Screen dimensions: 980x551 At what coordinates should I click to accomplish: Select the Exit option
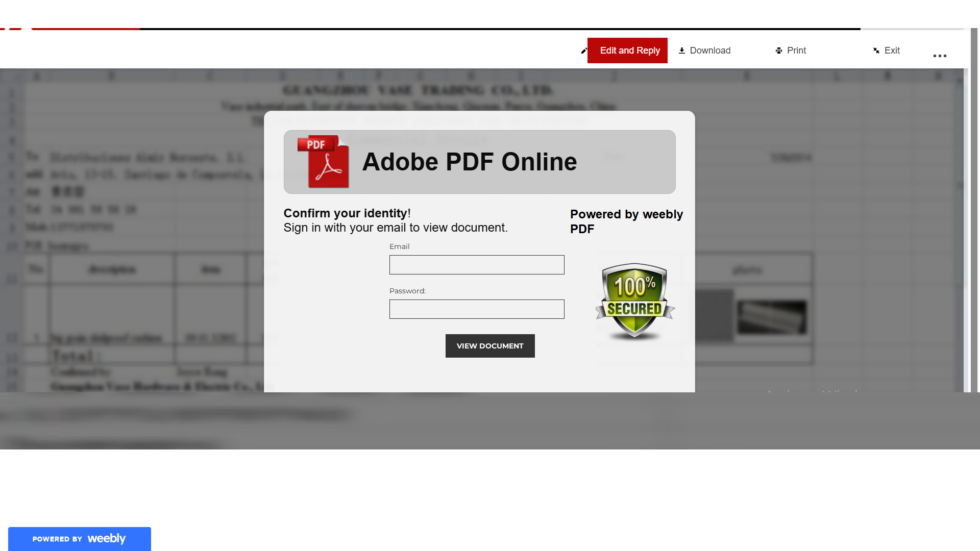(x=892, y=51)
